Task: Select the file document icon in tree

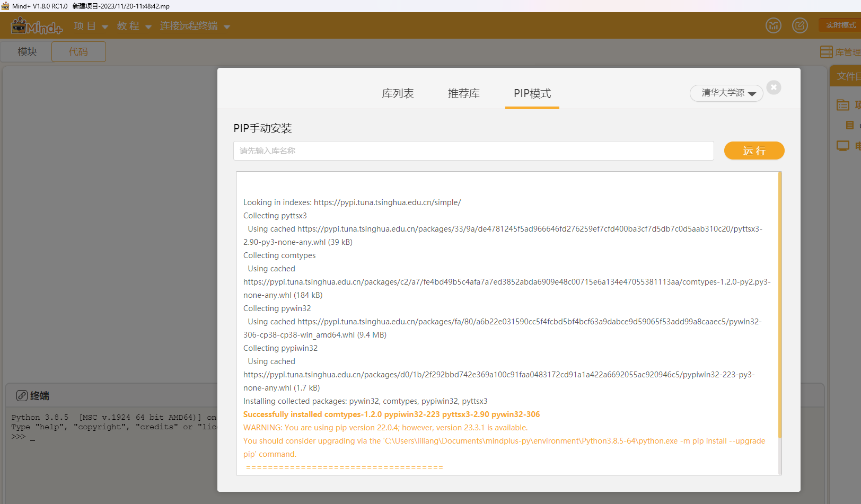Action: tap(850, 125)
